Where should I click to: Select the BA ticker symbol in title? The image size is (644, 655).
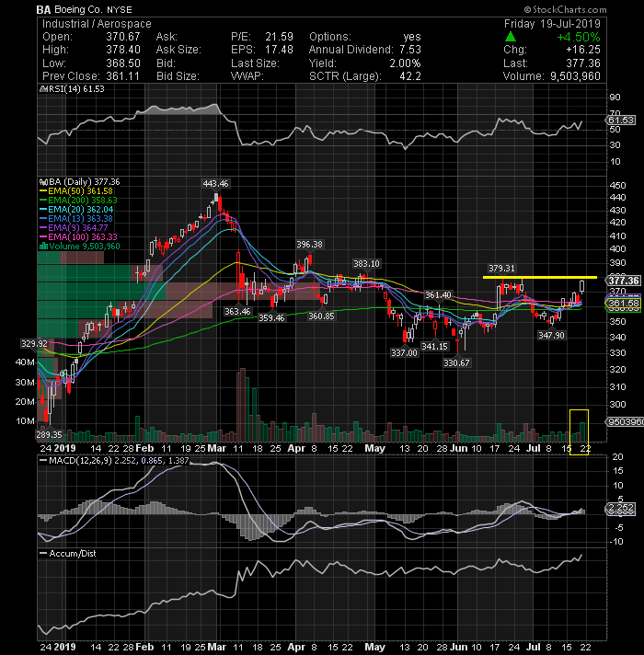point(43,9)
